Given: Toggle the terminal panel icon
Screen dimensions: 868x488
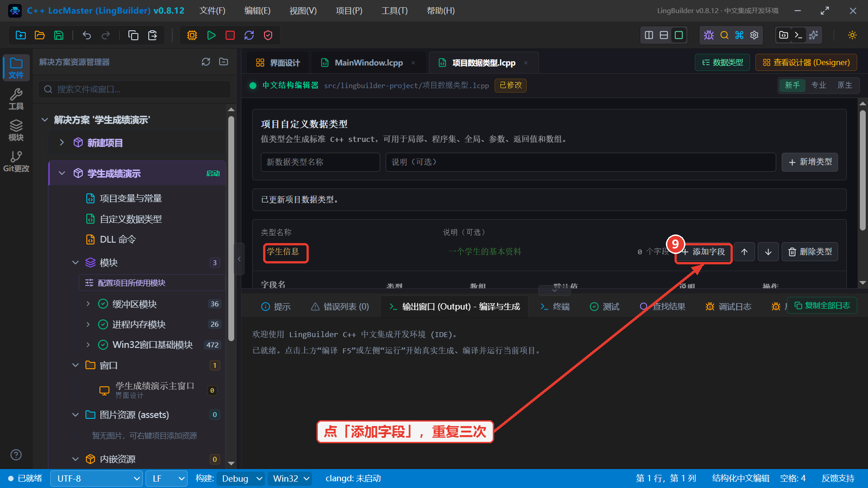Looking at the screenshot, I should (798, 35).
